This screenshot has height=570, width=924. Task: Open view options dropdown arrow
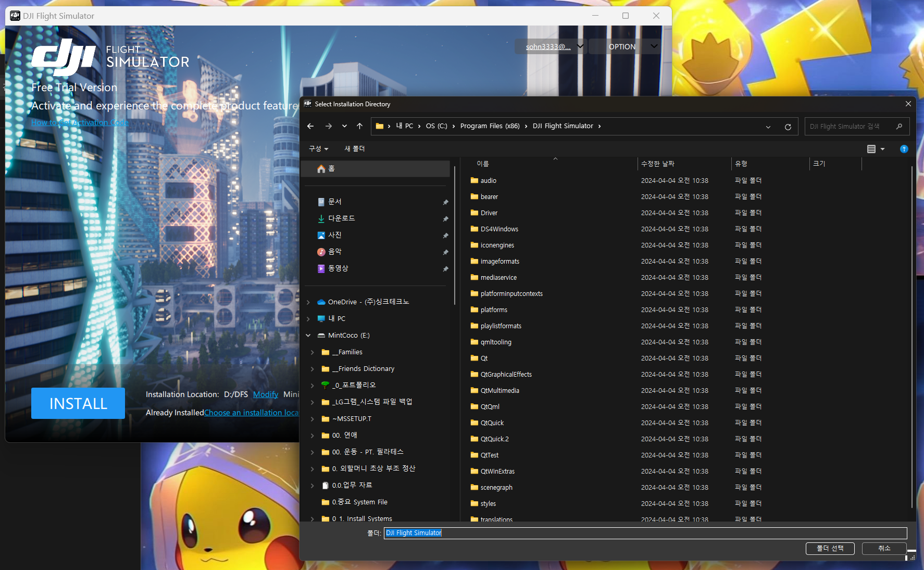pos(882,149)
